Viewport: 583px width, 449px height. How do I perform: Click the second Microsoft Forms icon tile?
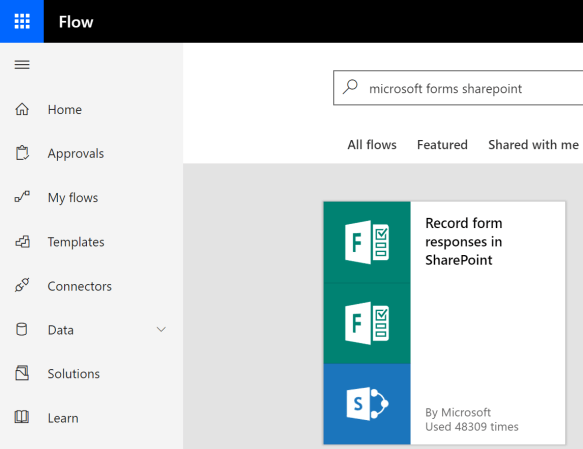coord(367,323)
